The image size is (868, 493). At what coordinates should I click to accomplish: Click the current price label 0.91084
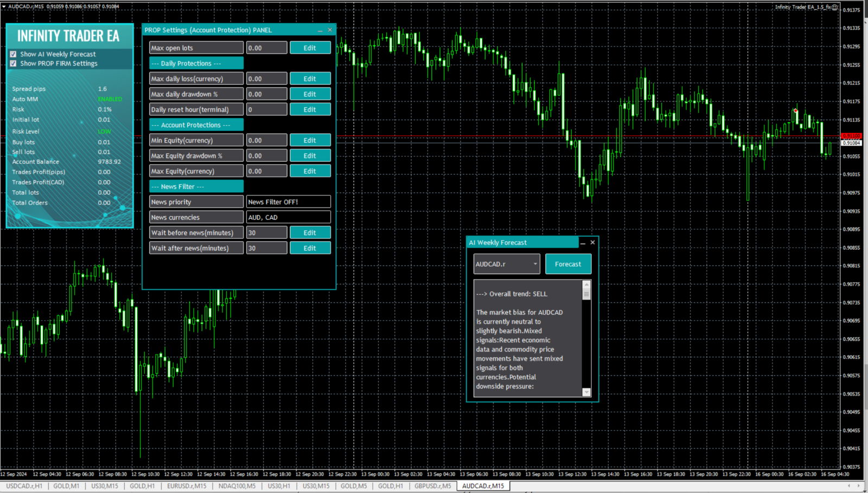(851, 143)
